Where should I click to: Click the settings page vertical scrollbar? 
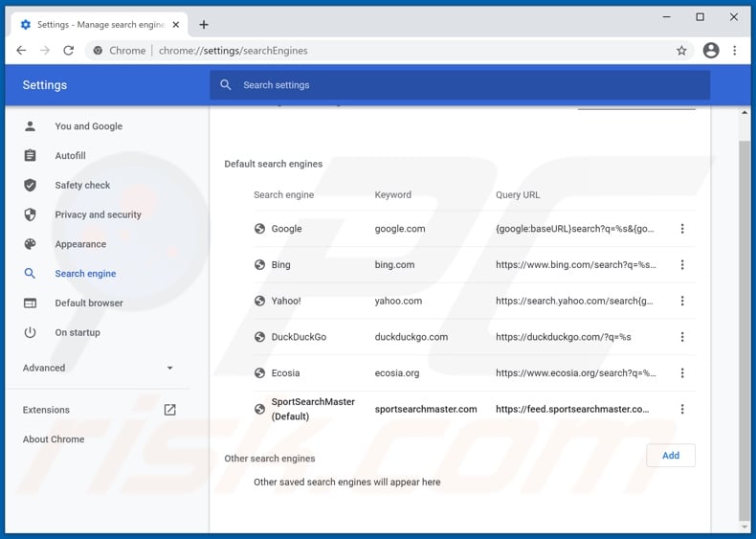pos(745,316)
